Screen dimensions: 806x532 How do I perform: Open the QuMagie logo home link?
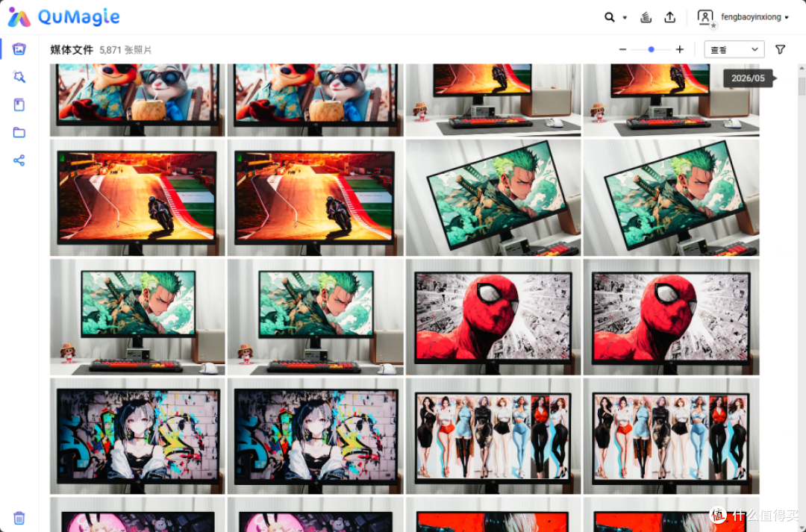point(63,17)
